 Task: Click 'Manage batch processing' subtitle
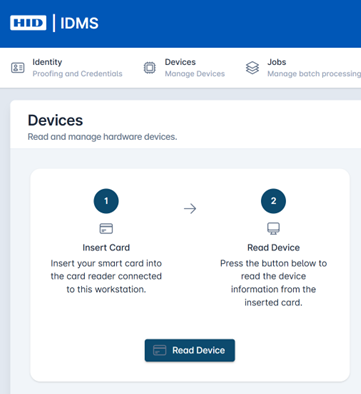(314, 74)
